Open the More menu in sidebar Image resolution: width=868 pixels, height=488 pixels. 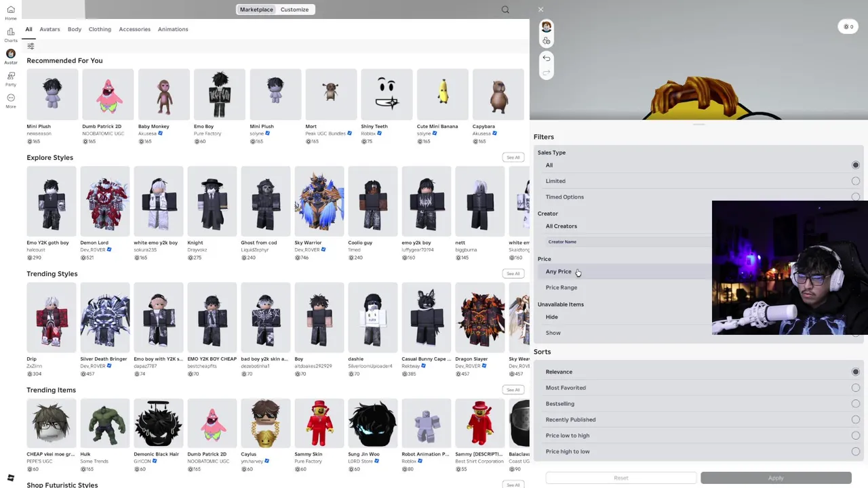[11, 101]
